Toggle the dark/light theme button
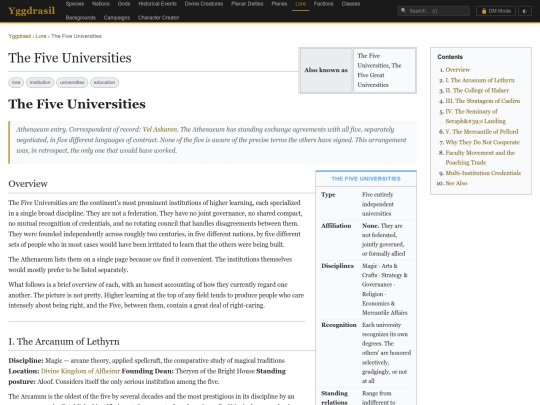This screenshot has height=405, width=540. pyautogui.click(x=525, y=11)
